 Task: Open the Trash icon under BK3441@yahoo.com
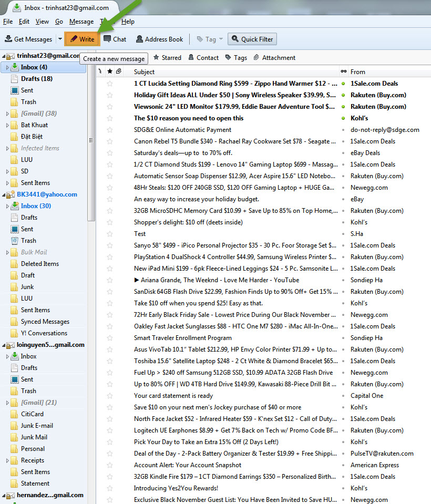pos(15,241)
